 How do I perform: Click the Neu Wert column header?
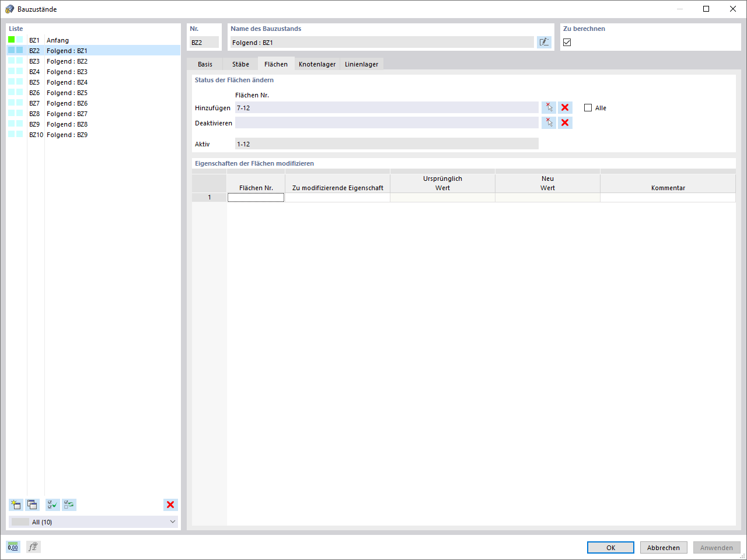pos(547,183)
